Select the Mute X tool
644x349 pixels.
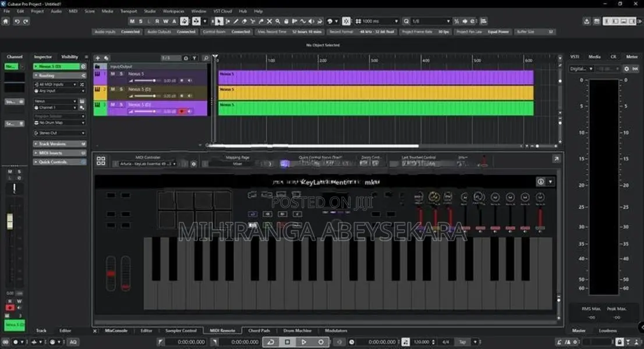coord(270,22)
